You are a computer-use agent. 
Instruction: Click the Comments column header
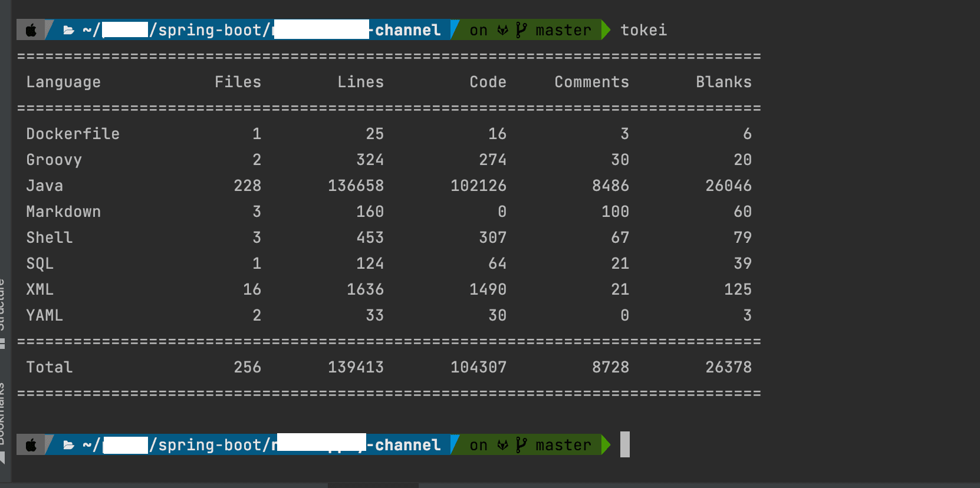pos(591,82)
